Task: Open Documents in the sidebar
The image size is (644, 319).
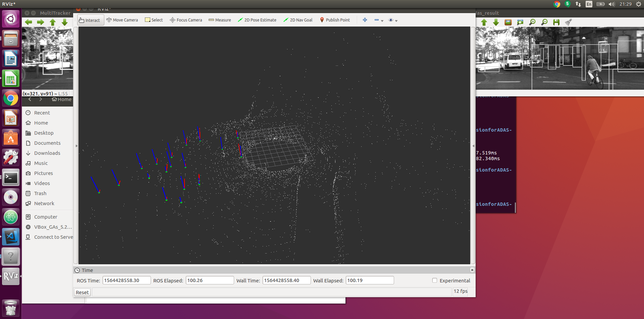Action: coord(47,143)
